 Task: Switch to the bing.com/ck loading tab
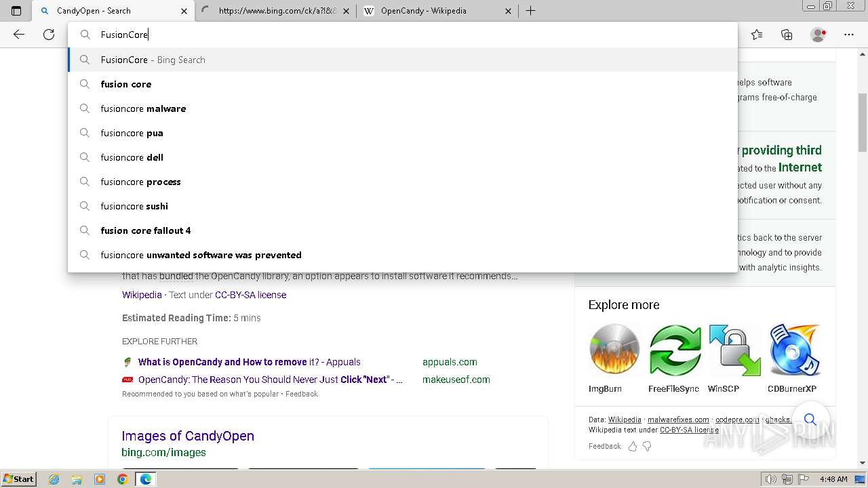tap(276, 11)
